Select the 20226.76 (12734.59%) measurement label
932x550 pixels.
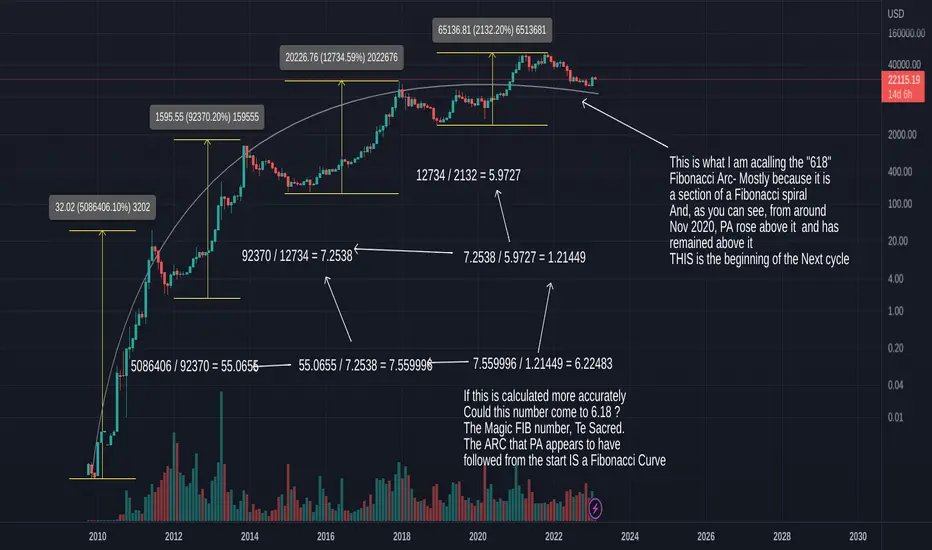tap(341, 58)
